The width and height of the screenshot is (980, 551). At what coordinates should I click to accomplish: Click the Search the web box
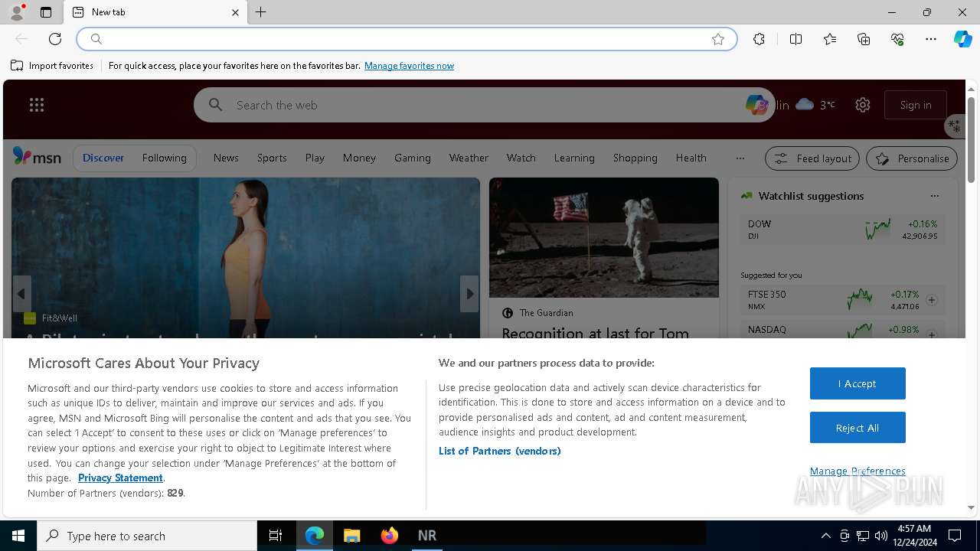[x=482, y=105]
